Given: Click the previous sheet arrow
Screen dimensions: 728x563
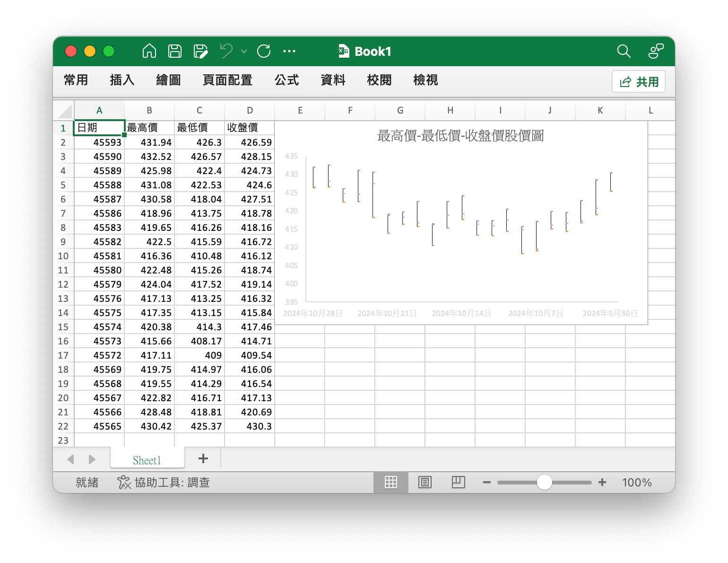Looking at the screenshot, I should coord(71,459).
